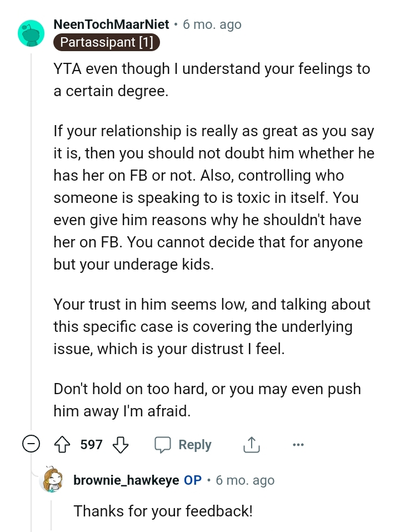The width and height of the screenshot is (400, 532).
Task: Click the Reply button
Action: pos(194,445)
